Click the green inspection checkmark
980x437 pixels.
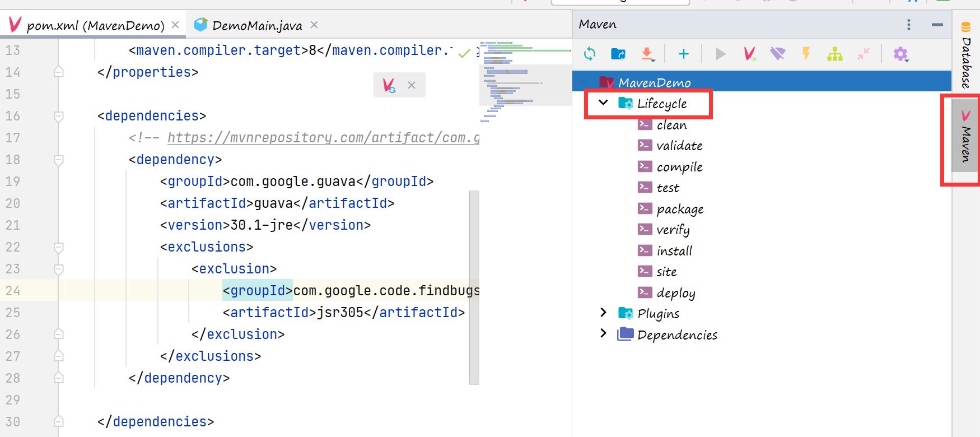tap(464, 53)
